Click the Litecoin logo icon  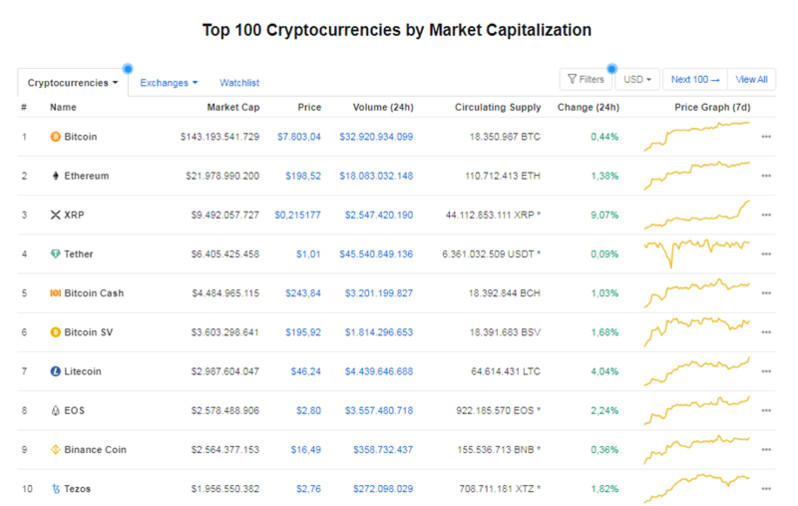click(x=55, y=371)
